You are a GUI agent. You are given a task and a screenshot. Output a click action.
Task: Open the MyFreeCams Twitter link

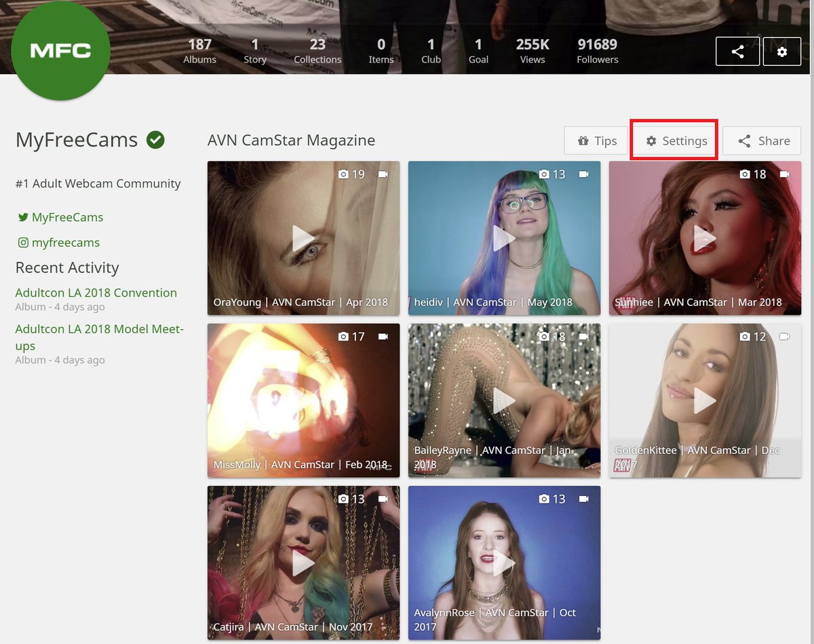(68, 217)
